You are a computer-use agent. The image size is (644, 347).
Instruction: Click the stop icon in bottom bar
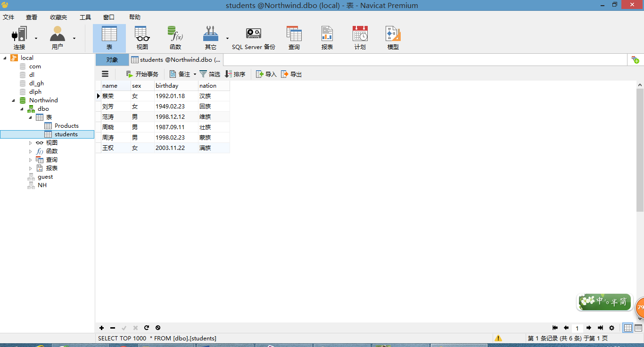coord(158,328)
